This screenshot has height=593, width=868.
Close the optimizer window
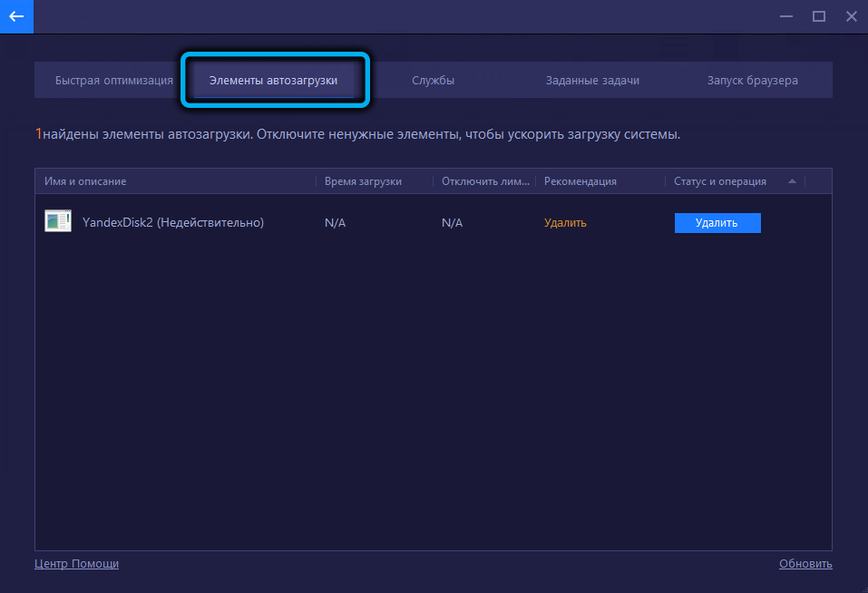(851, 16)
